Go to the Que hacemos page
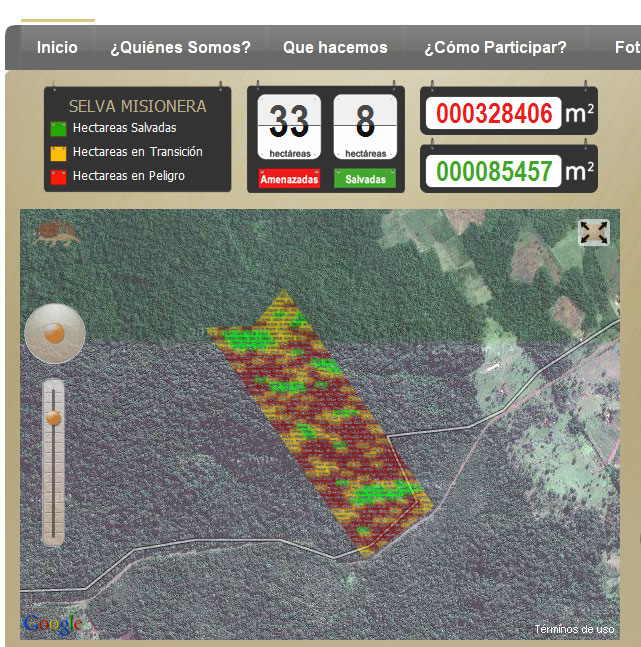 point(335,47)
